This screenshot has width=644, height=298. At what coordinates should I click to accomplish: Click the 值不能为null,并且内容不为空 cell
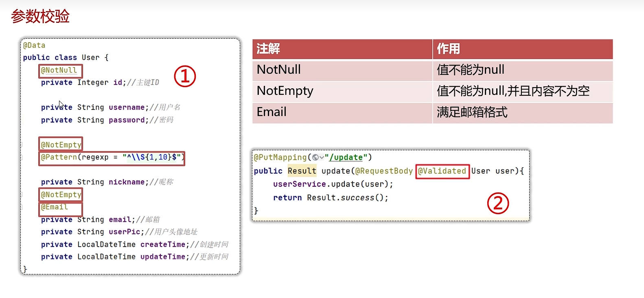pyautogui.click(x=523, y=92)
